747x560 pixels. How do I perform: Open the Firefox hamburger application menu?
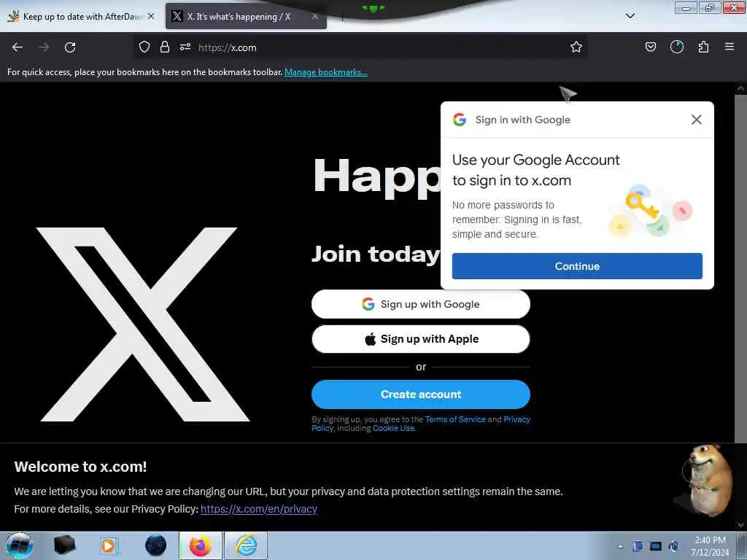point(729,47)
